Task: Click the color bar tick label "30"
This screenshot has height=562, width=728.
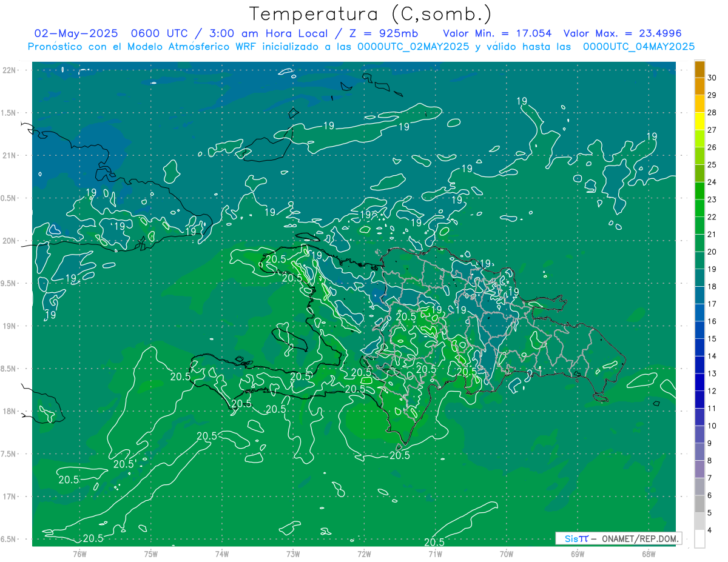Action: [712, 78]
